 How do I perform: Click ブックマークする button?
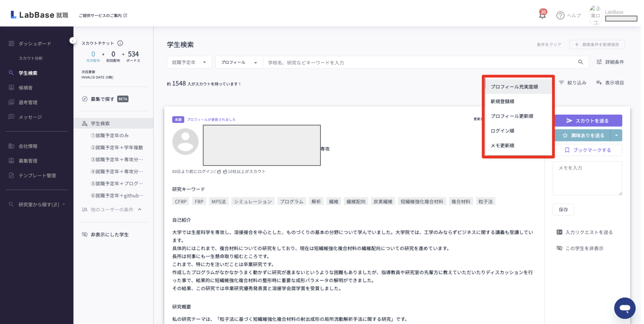coord(588,150)
